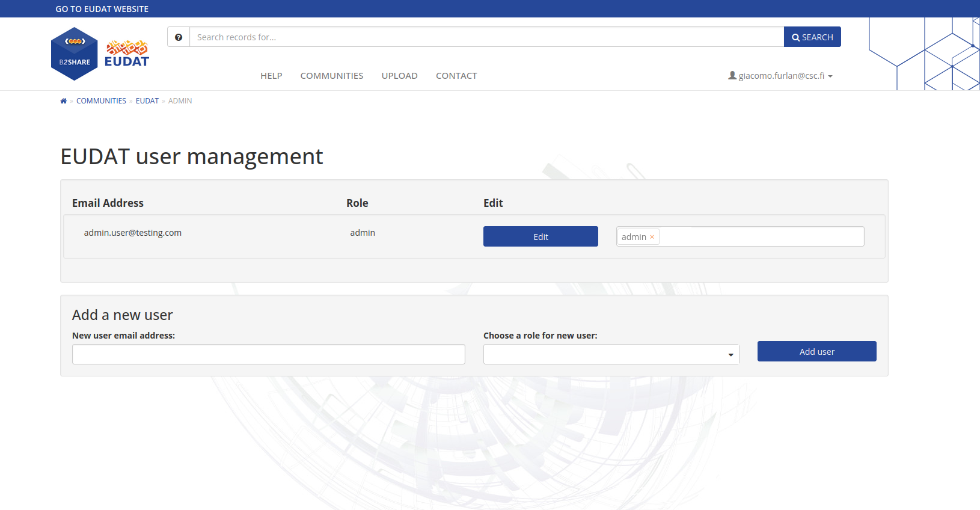Open the CONTACT menu item
The image size is (980, 510).
click(456, 76)
